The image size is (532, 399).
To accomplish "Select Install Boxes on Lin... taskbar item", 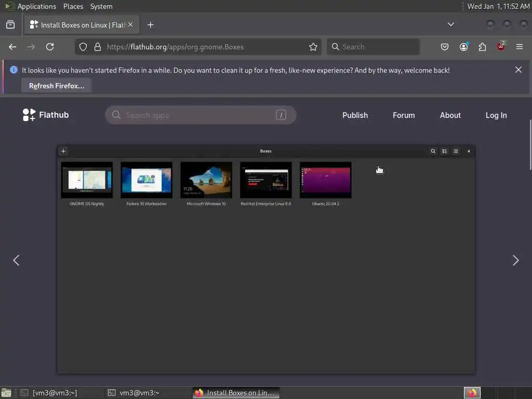I will click(x=235, y=393).
